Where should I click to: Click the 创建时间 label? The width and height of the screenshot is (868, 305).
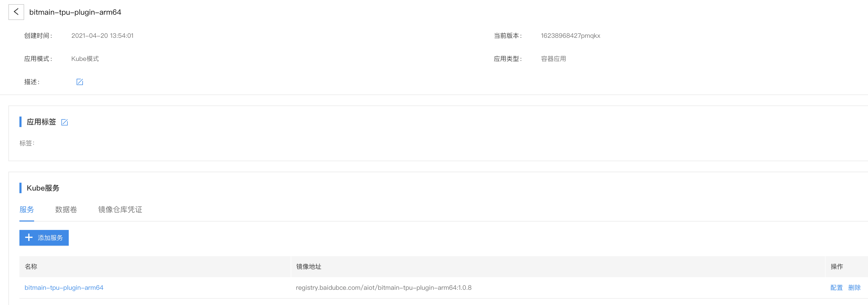[38, 36]
